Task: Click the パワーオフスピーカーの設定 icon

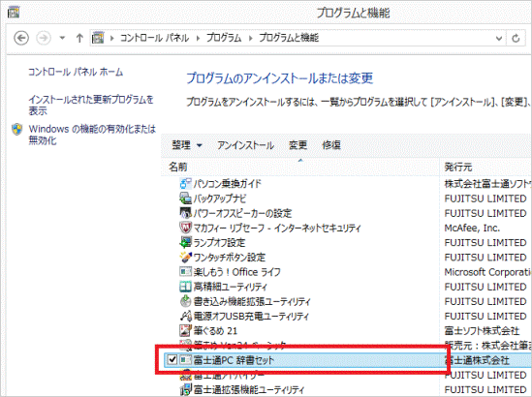Action: (185, 213)
